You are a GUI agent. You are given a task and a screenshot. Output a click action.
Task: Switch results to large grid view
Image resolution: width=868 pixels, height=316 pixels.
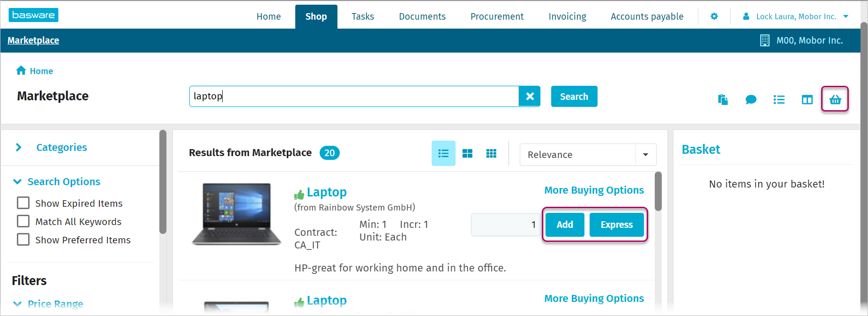tap(467, 153)
